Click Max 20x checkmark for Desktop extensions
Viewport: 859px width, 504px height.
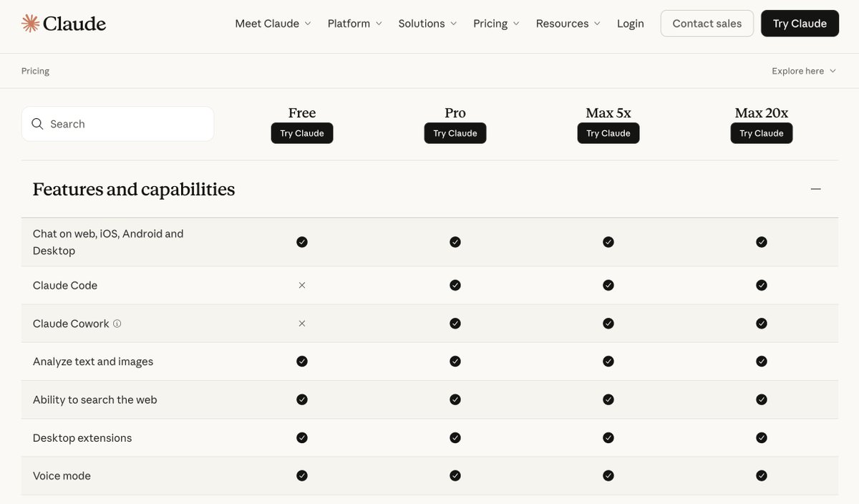[762, 437]
